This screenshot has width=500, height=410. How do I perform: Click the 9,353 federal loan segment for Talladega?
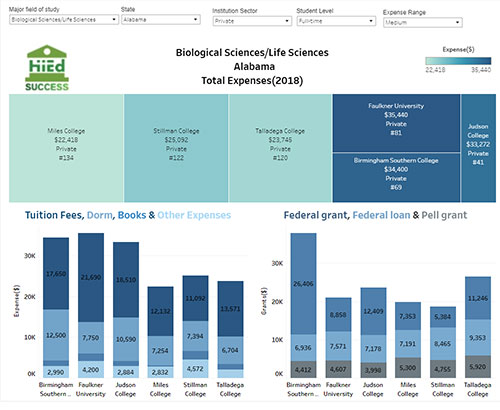pos(478,338)
